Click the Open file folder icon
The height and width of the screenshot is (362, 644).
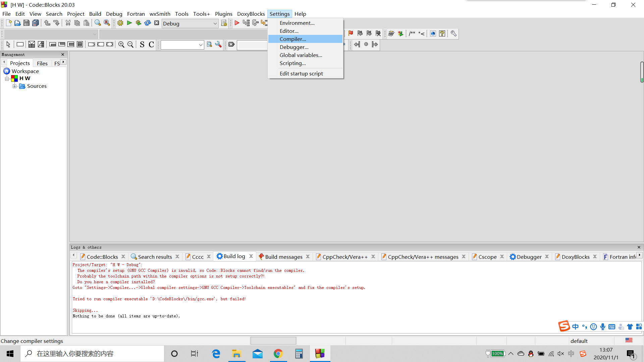[x=17, y=23]
